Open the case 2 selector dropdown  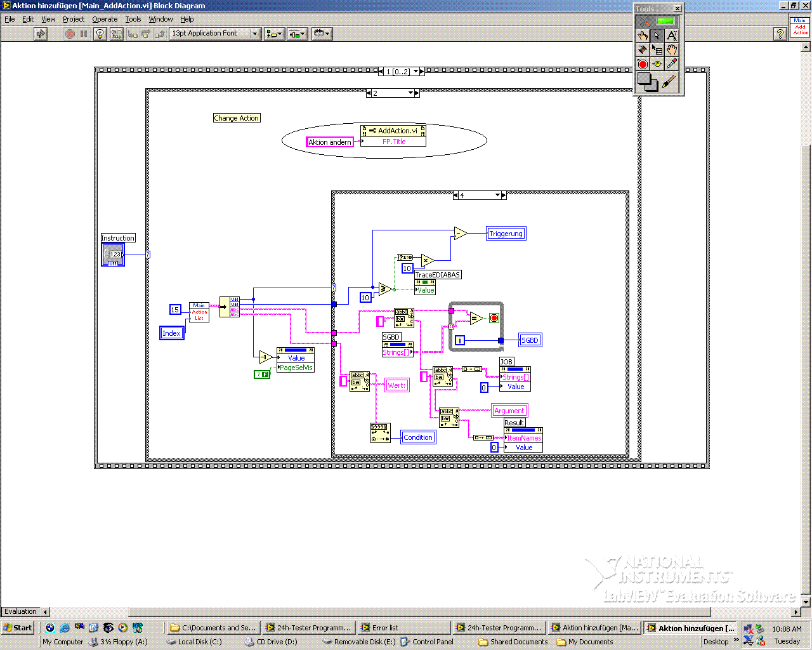pos(410,93)
